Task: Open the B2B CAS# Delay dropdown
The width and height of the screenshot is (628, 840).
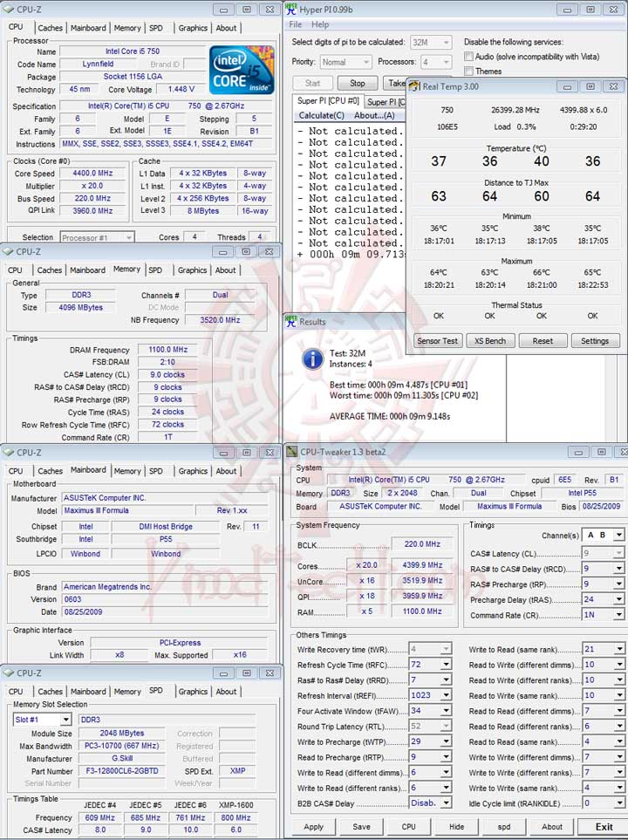Action: click(430, 803)
